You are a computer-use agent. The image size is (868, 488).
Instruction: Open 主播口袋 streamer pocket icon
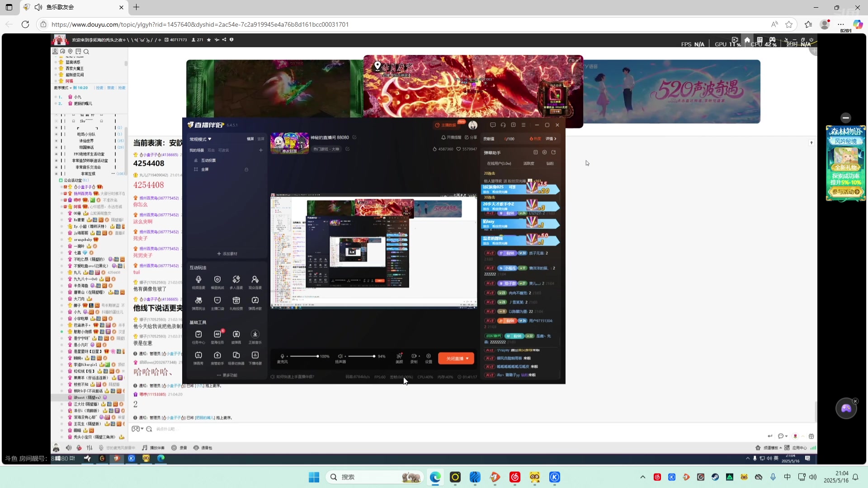click(217, 300)
